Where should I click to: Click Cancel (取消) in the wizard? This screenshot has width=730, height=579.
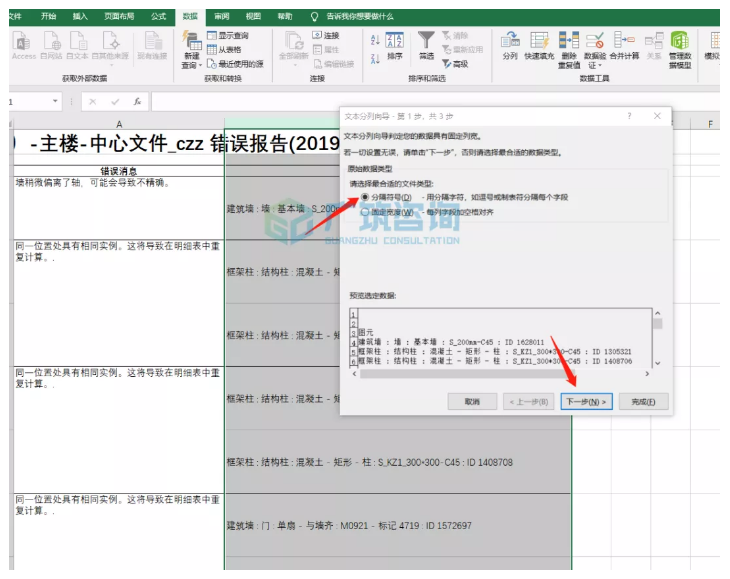tap(472, 402)
